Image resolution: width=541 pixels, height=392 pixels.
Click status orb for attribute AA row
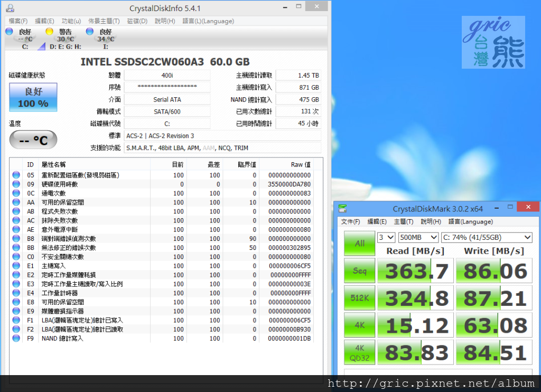(x=16, y=202)
